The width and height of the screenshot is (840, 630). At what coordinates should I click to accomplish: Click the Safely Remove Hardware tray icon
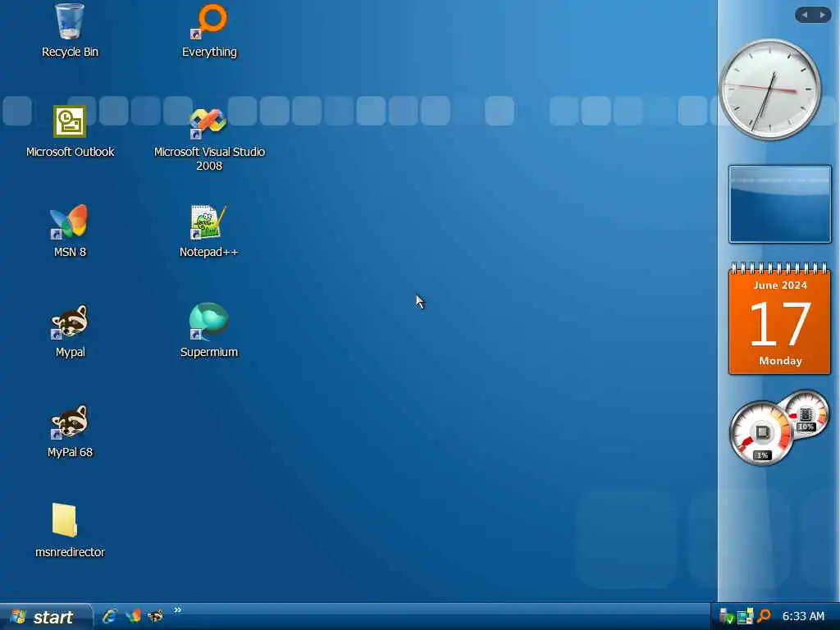click(726, 617)
